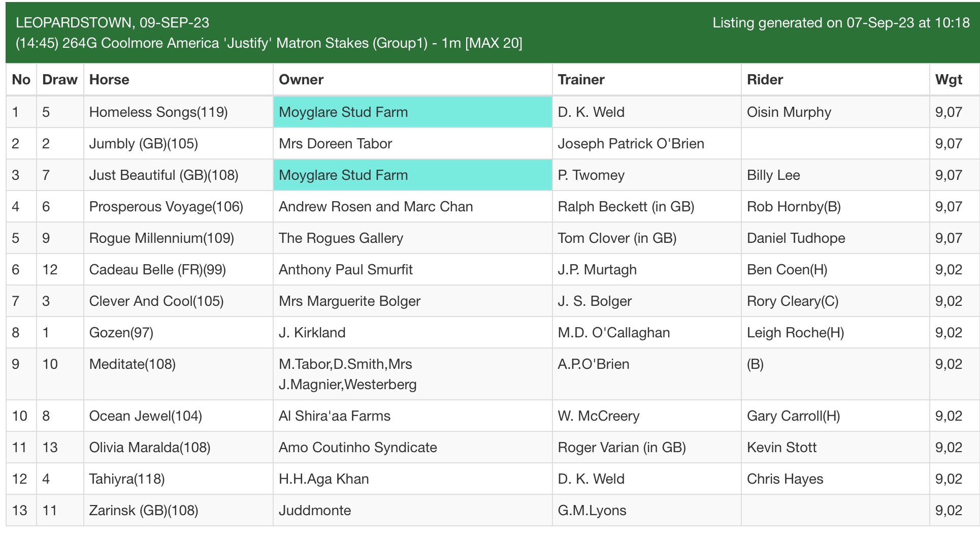
Task: Click highlighted Moyglare Stud Farm in row 1
Action: tap(343, 112)
